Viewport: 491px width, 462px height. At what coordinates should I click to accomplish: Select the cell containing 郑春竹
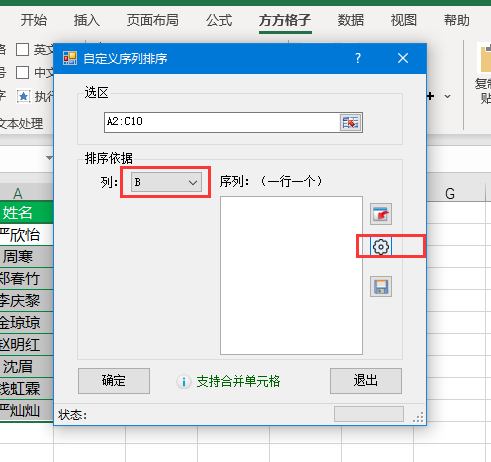(x=26, y=279)
